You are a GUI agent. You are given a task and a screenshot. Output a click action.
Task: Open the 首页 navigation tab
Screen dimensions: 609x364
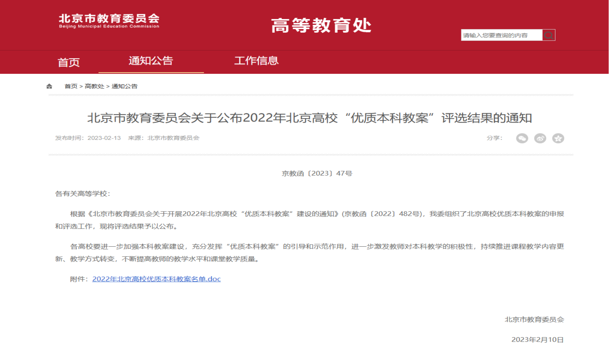[x=69, y=63]
